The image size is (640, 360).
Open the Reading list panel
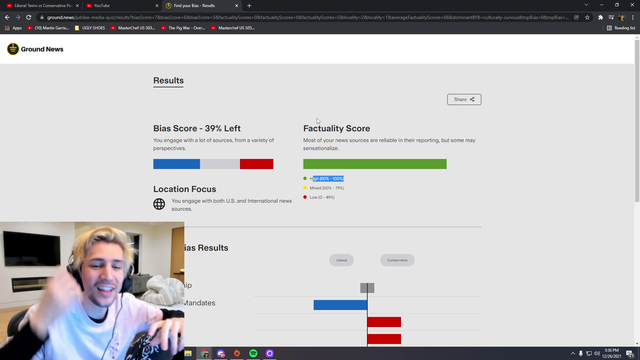[x=621, y=28]
